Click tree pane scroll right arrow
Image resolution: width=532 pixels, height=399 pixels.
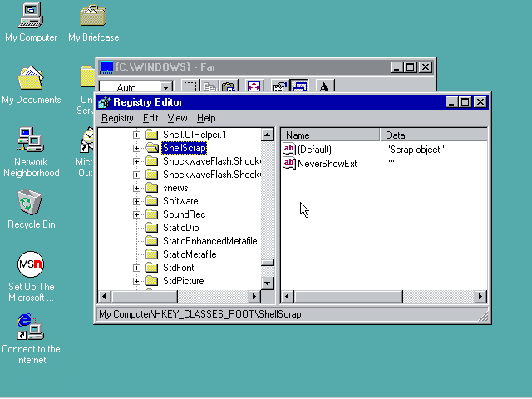click(x=254, y=297)
